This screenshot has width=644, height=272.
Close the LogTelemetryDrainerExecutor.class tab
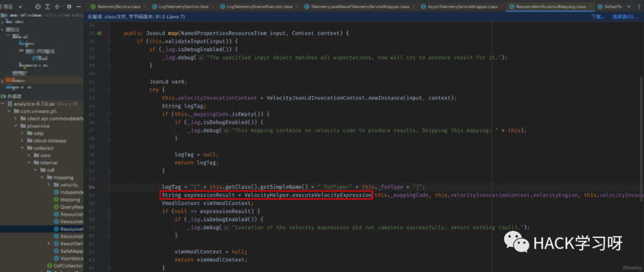(x=296, y=7)
